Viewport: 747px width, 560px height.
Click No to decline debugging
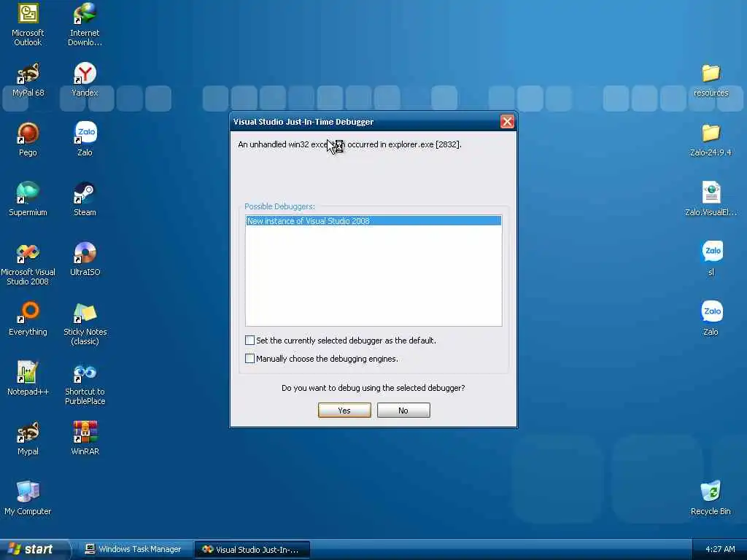[403, 411]
